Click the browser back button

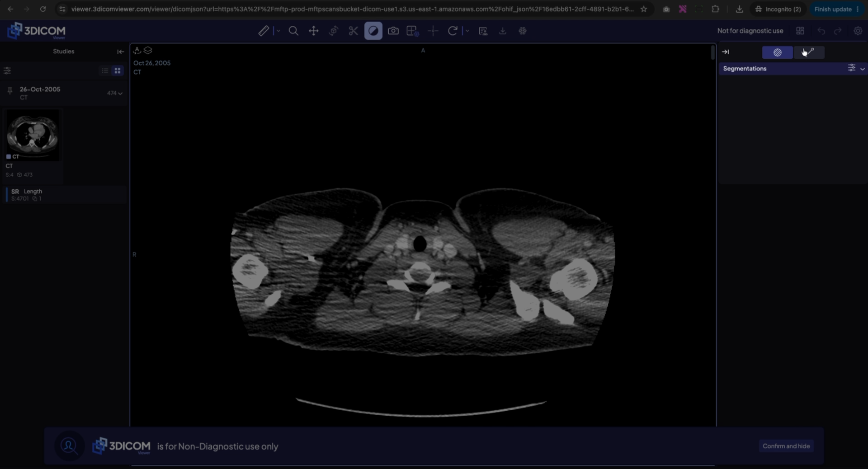pyautogui.click(x=10, y=9)
